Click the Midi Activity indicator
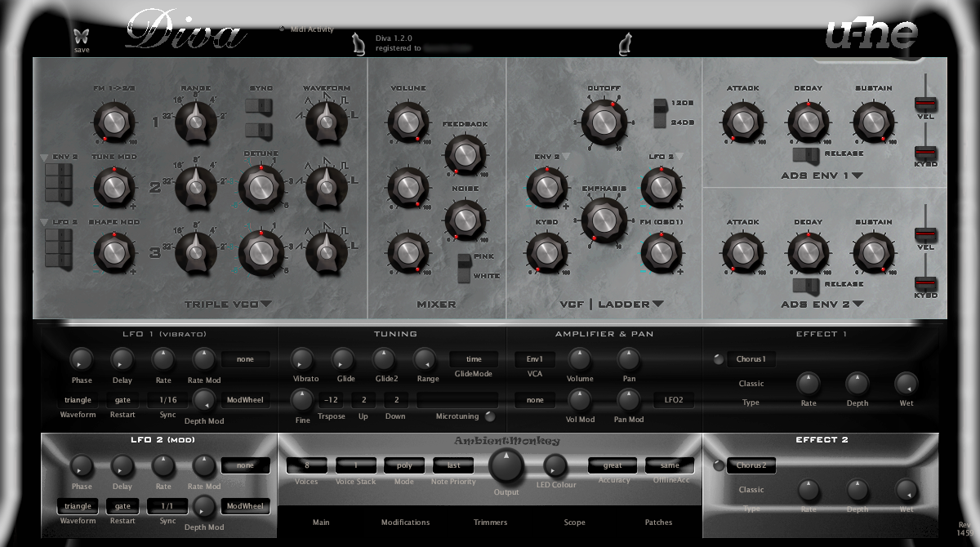This screenshot has height=547, width=980. click(283, 29)
